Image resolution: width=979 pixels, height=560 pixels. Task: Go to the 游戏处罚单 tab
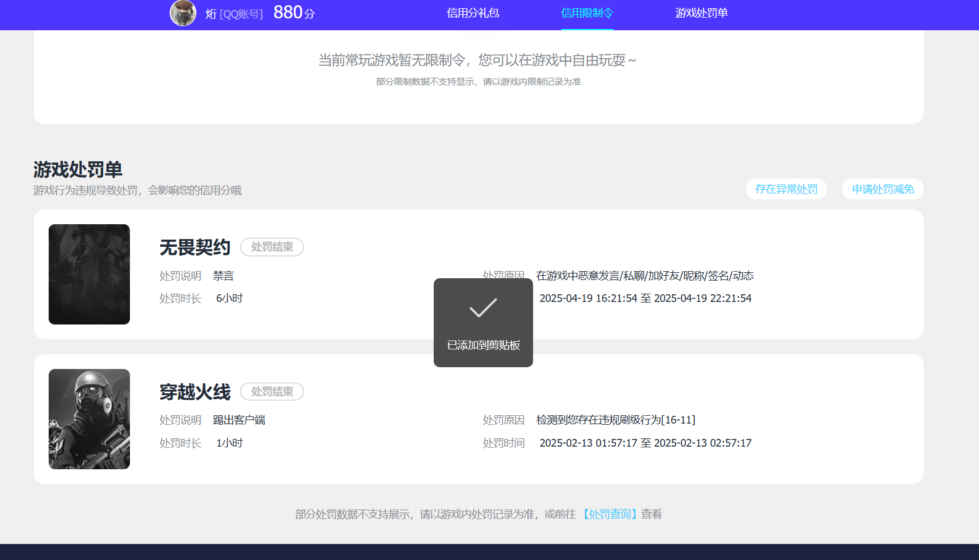point(701,13)
